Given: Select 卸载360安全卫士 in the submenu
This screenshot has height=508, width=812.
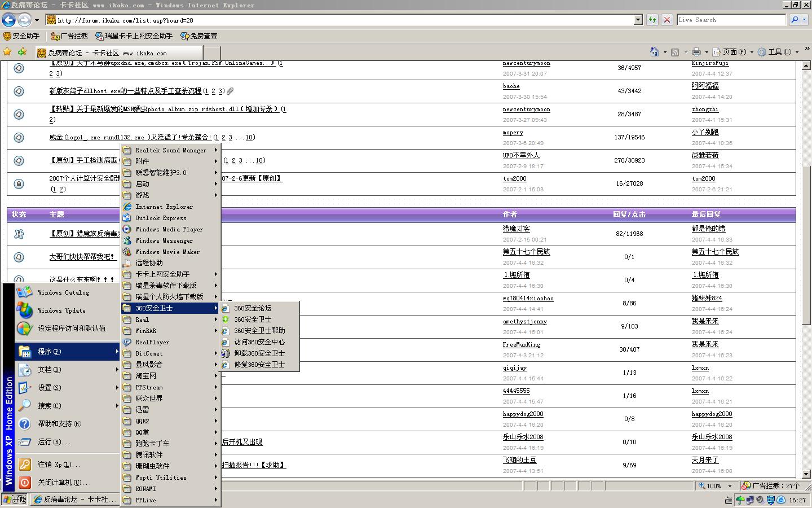Looking at the screenshot, I should (x=259, y=353).
